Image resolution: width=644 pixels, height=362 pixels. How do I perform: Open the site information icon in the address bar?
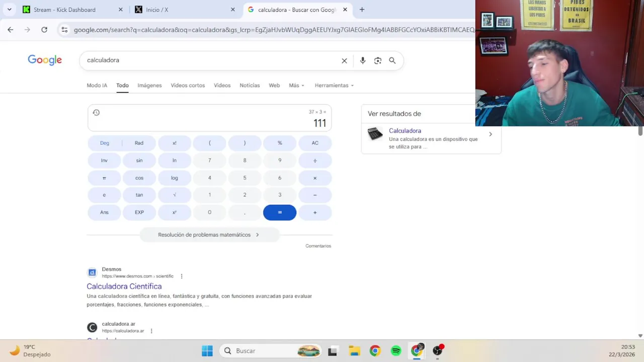tap(64, 30)
